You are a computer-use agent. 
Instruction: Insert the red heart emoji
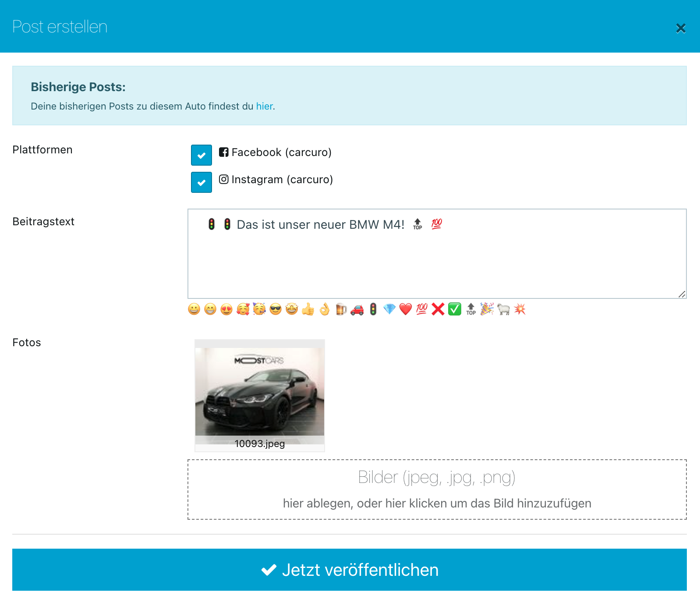406,309
